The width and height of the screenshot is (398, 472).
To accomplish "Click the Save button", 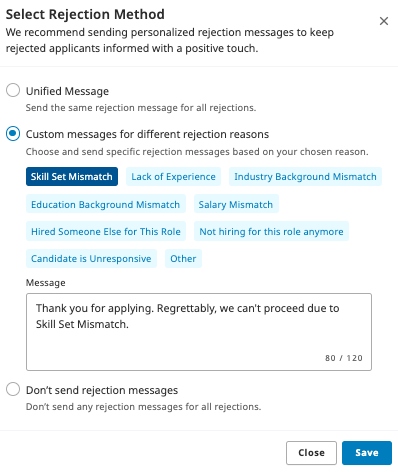I will (x=367, y=453).
